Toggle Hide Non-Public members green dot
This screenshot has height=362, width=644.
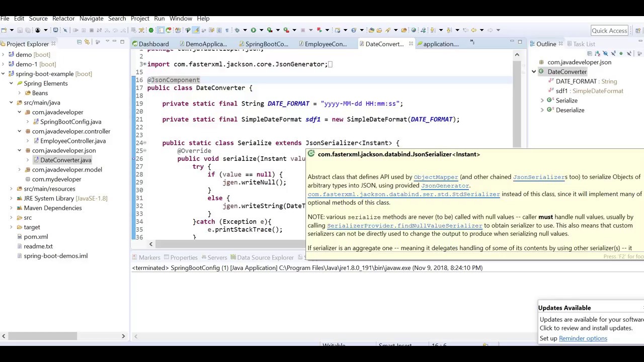point(621,53)
